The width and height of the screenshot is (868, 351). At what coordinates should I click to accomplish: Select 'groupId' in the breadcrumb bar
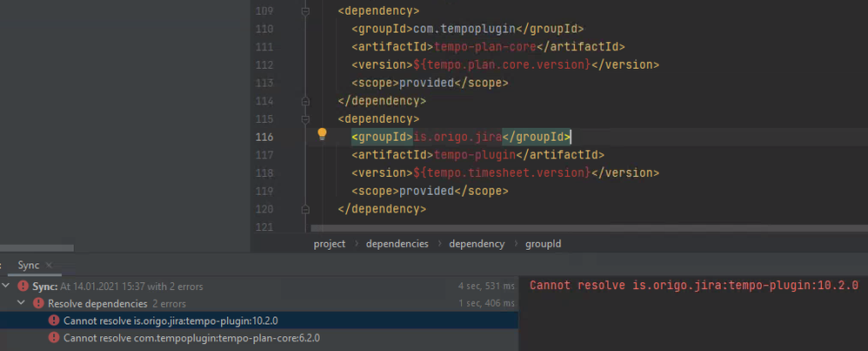pos(543,243)
